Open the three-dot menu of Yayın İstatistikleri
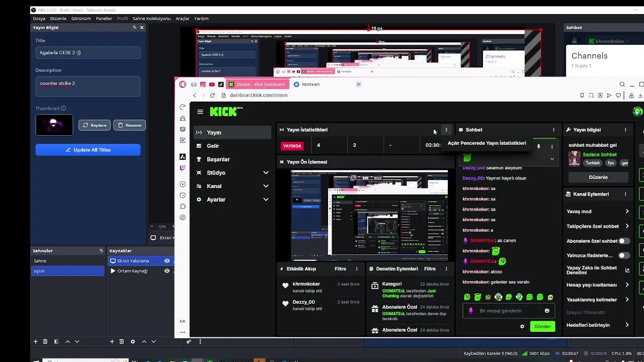The width and height of the screenshot is (644, 362). pyautogui.click(x=446, y=130)
